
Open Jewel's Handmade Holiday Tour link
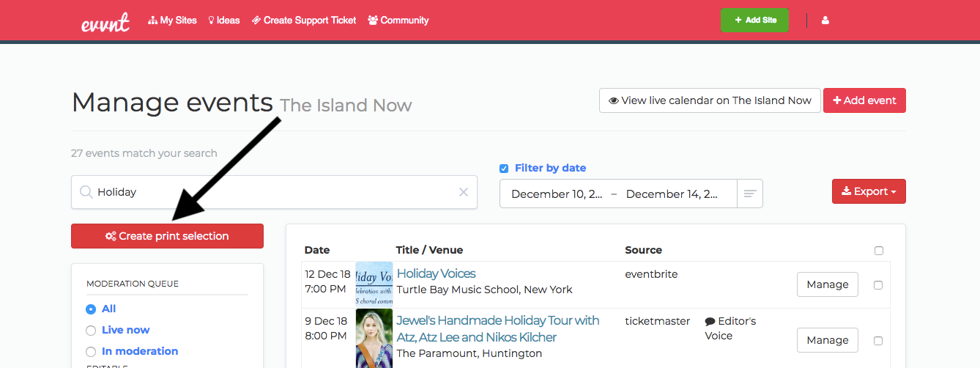(x=498, y=329)
